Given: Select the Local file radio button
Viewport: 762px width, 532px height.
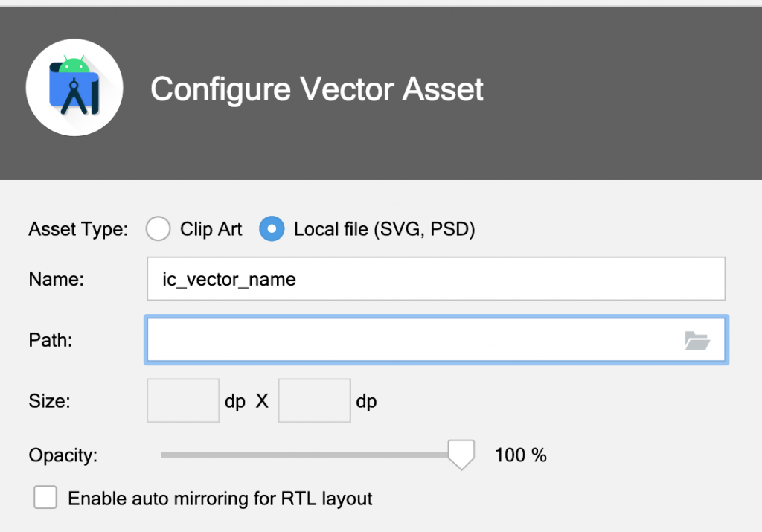Looking at the screenshot, I should pos(272,229).
